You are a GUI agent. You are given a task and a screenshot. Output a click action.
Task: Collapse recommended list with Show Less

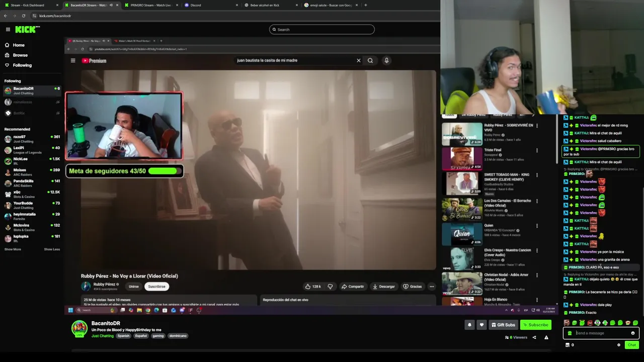point(52,249)
